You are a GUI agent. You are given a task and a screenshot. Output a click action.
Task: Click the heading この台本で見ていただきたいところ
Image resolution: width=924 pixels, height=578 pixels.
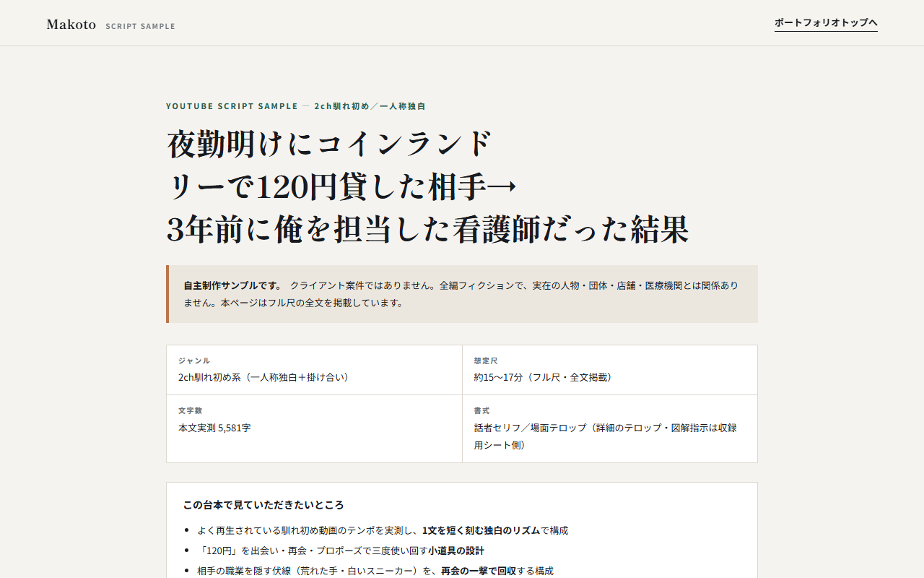[x=263, y=505]
